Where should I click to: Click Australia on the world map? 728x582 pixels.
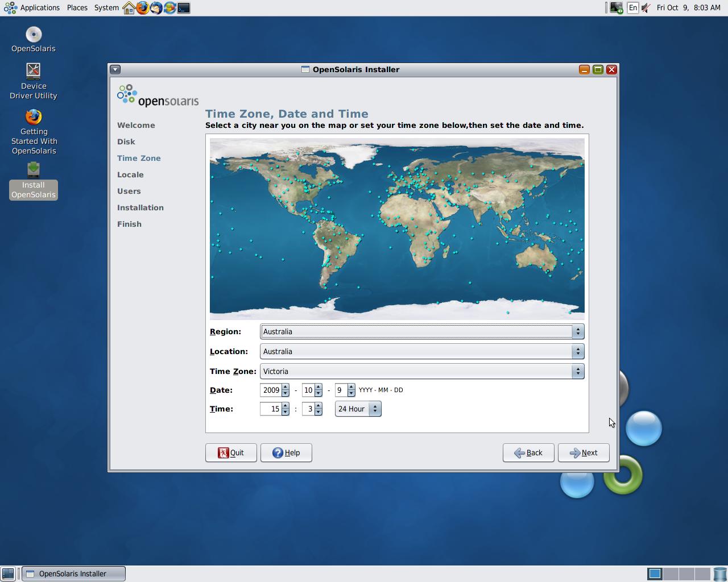535,256
